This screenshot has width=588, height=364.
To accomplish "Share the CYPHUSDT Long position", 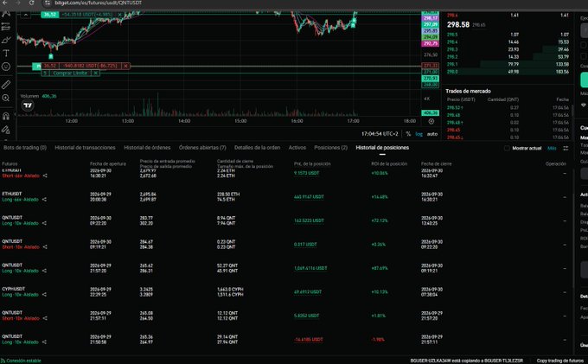I will tap(45, 295).
